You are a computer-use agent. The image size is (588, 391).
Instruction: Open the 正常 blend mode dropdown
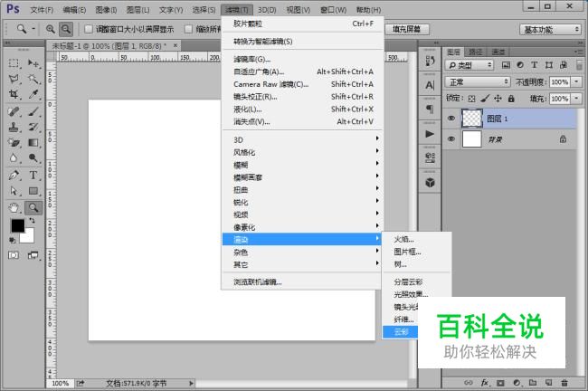coord(478,81)
